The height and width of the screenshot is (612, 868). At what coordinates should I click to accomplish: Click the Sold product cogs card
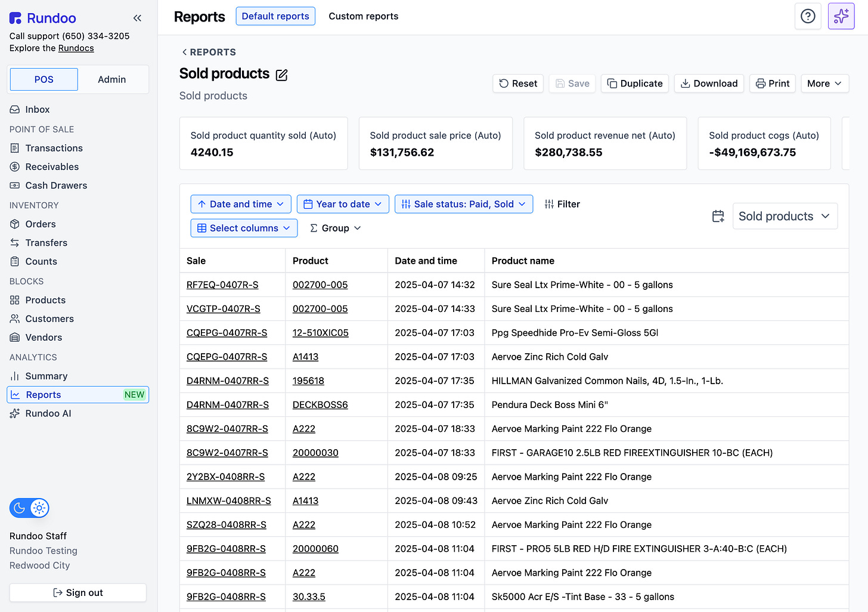(764, 144)
